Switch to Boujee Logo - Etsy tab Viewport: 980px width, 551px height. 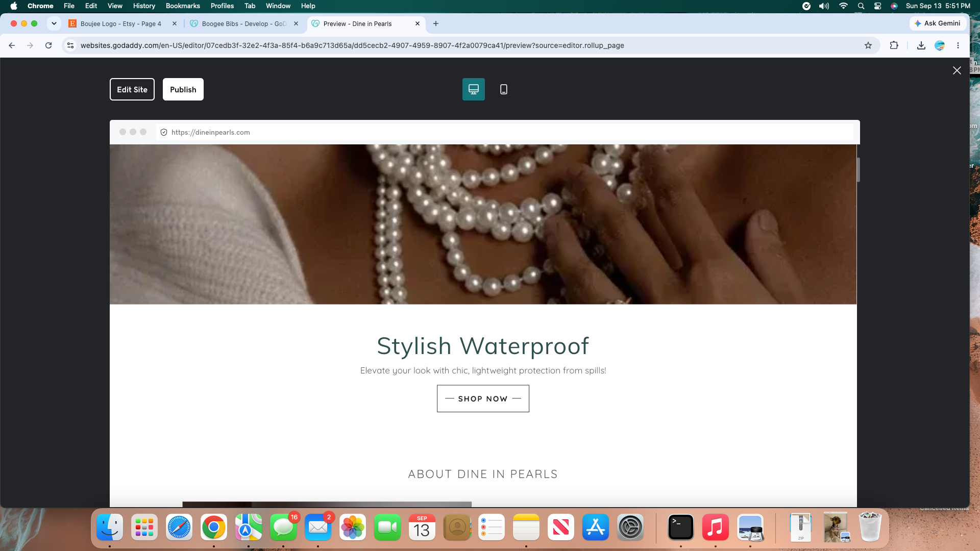click(121, 24)
